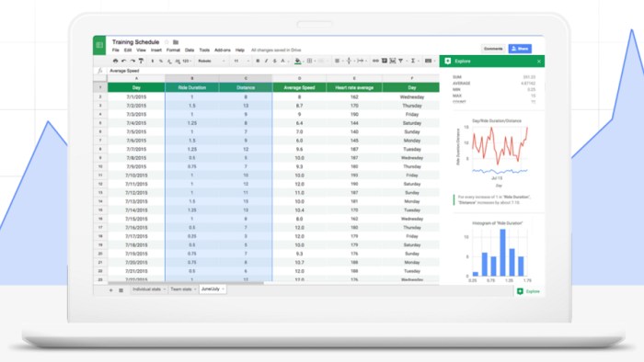Click the horizontal scrollbar below the grid
This screenshot has height=362, width=644.
(x=186, y=283)
